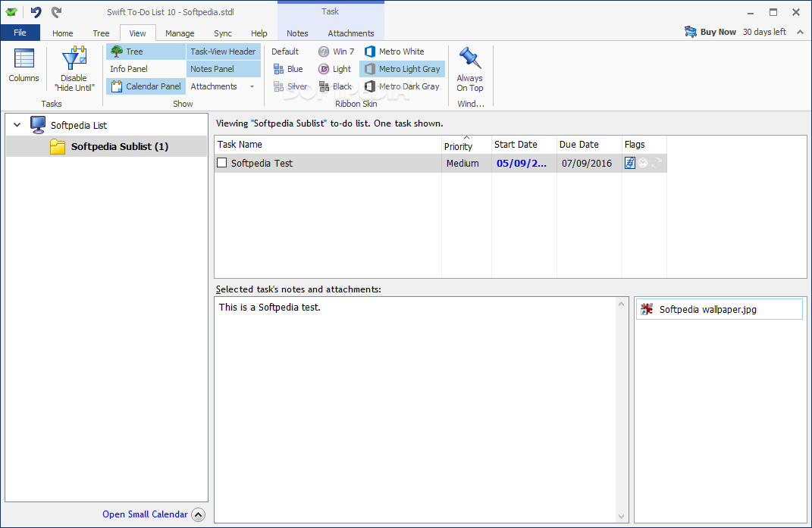
Task: Click the Always On Top pin icon
Action: [x=470, y=58]
